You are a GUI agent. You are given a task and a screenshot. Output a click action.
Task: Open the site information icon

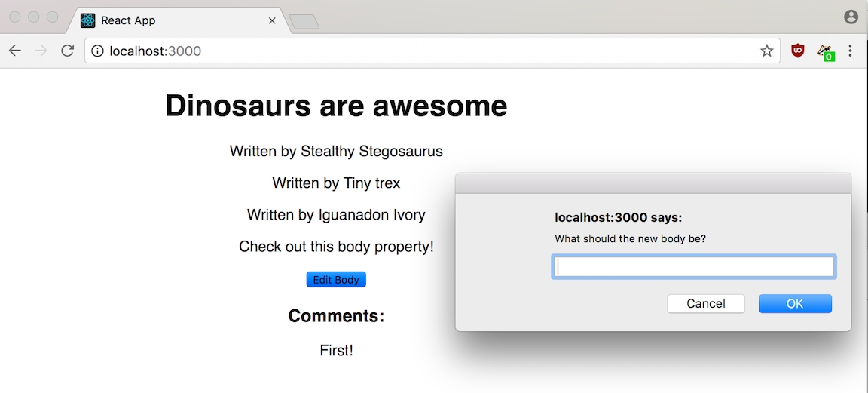pos(97,51)
